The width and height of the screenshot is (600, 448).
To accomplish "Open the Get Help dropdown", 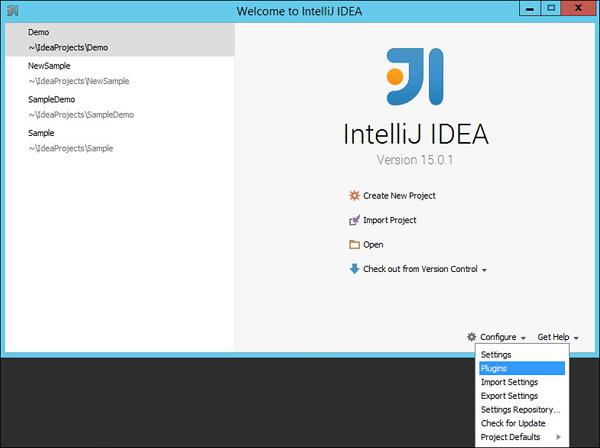I will coord(558,337).
